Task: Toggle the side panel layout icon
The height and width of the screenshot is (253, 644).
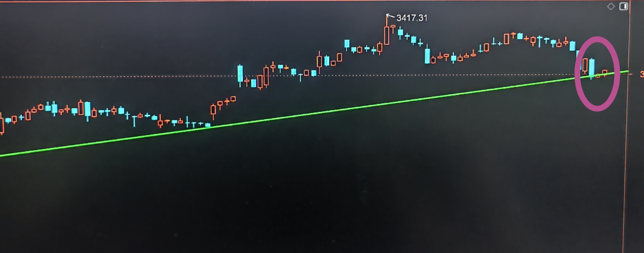Action: [624, 7]
